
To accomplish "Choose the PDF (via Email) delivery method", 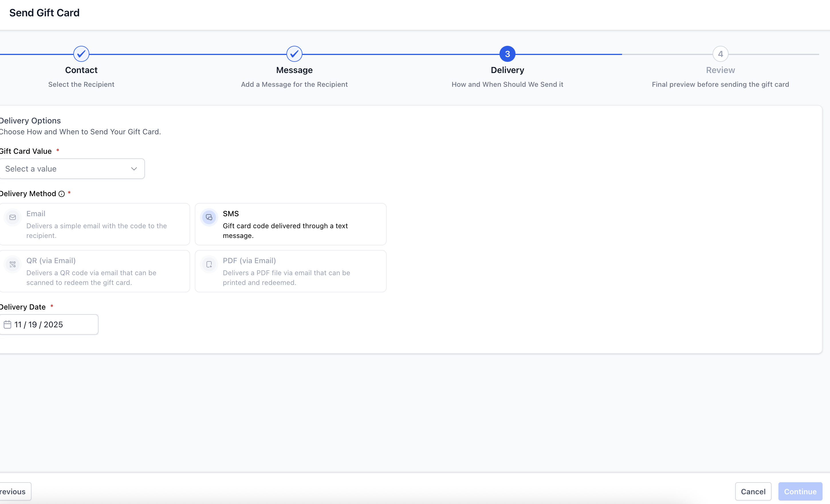I will coord(290,271).
